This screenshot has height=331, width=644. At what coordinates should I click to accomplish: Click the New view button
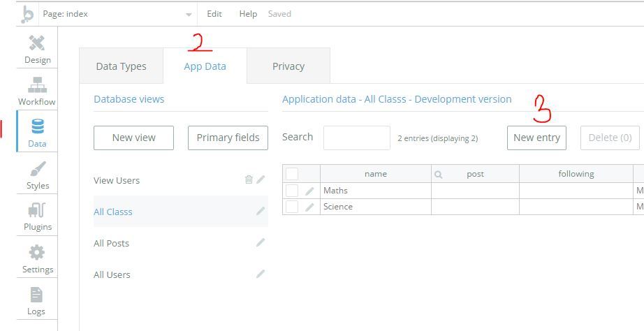pyautogui.click(x=133, y=138)
